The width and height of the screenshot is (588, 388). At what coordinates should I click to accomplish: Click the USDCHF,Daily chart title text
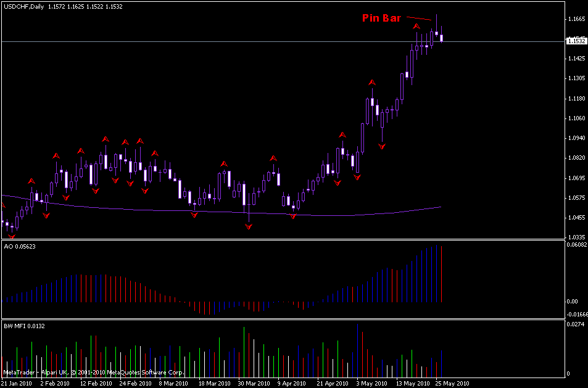23,7
